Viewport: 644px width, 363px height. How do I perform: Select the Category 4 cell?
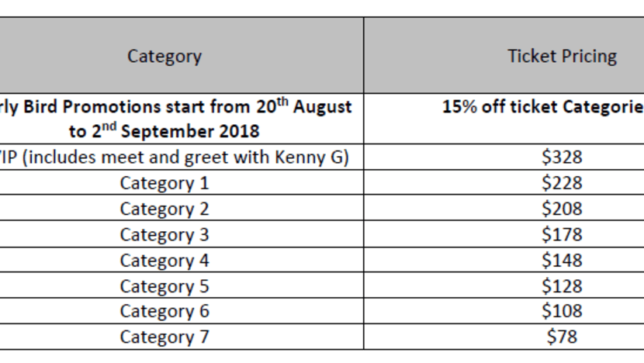coord(182,260)
